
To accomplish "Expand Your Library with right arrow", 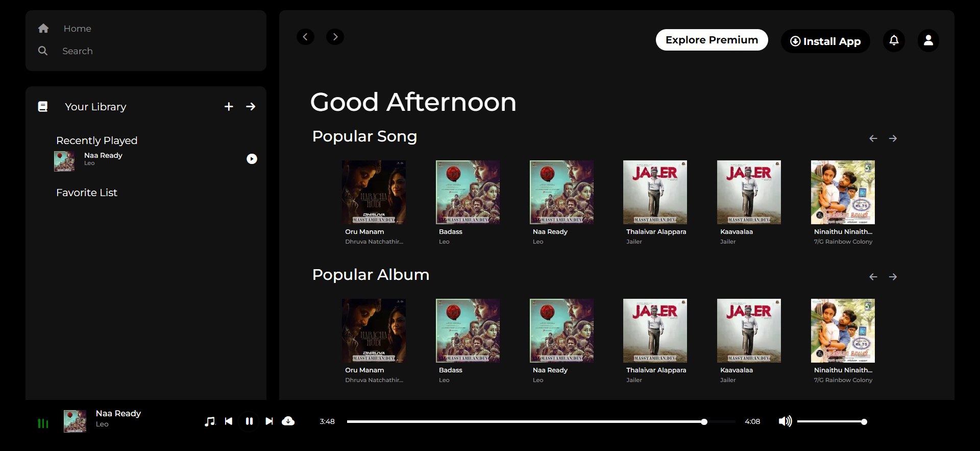I will [x=251, y=106].
